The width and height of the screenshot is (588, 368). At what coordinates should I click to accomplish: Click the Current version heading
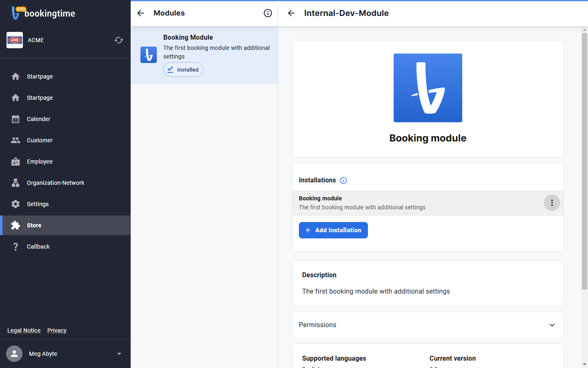452,358
